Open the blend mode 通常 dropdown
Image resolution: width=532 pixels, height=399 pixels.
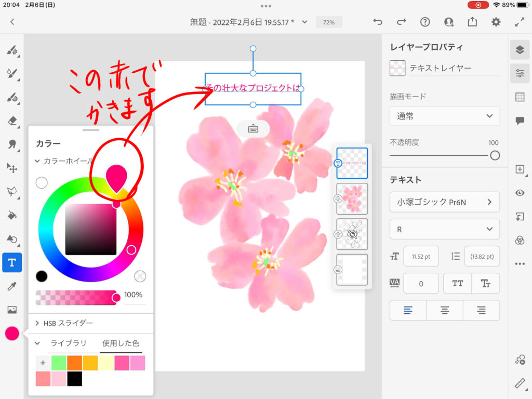pos(445,116)
